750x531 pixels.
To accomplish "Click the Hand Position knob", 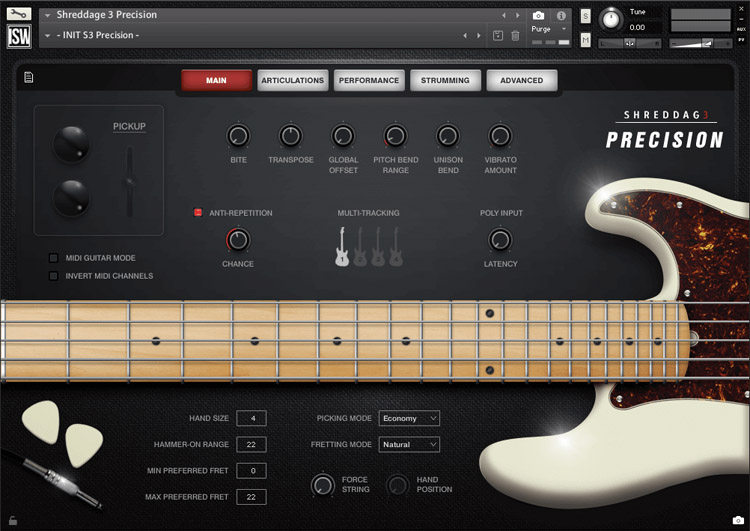I will (x=397, y=485).
